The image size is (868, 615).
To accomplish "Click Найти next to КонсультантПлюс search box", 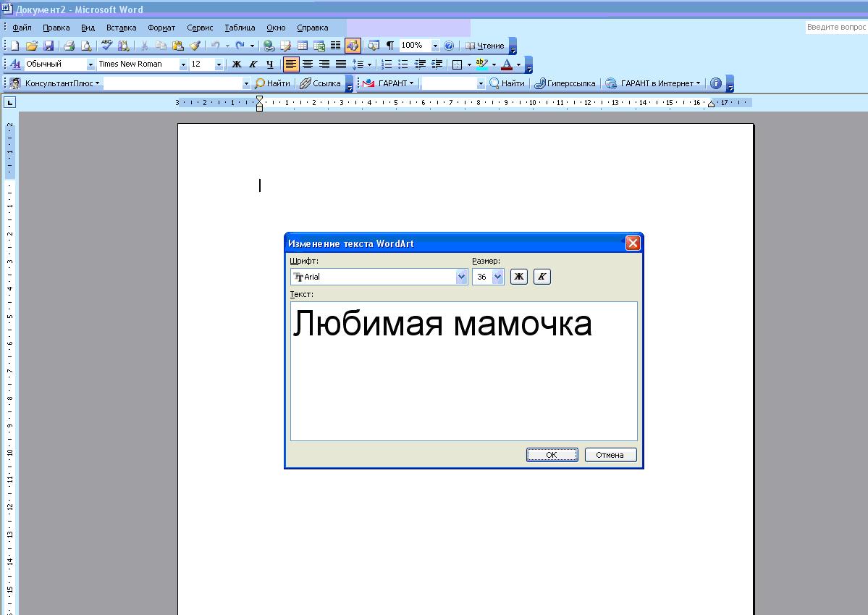I will [272, 83].
